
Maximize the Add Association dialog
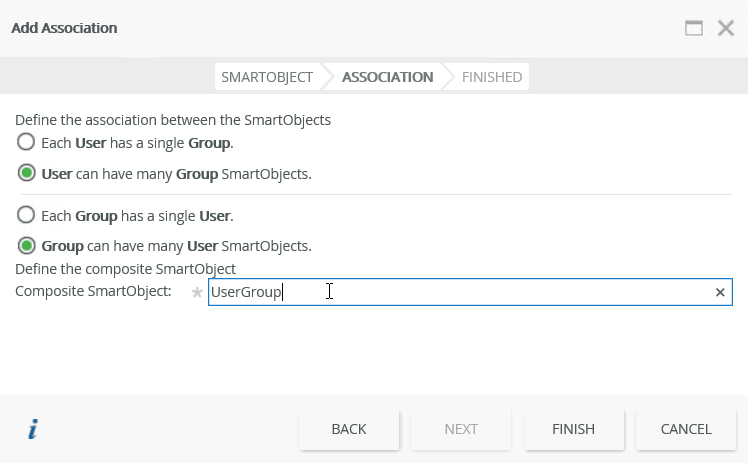(694, 28)
